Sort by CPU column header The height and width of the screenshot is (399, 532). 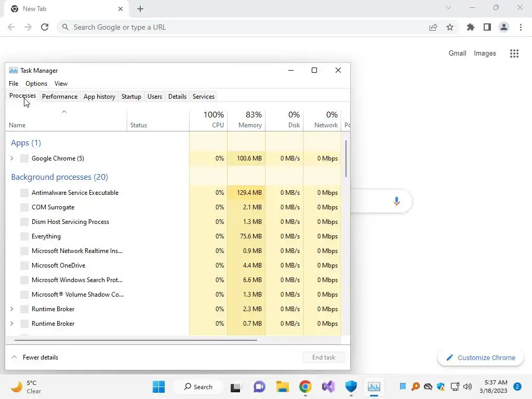point(208,120)
